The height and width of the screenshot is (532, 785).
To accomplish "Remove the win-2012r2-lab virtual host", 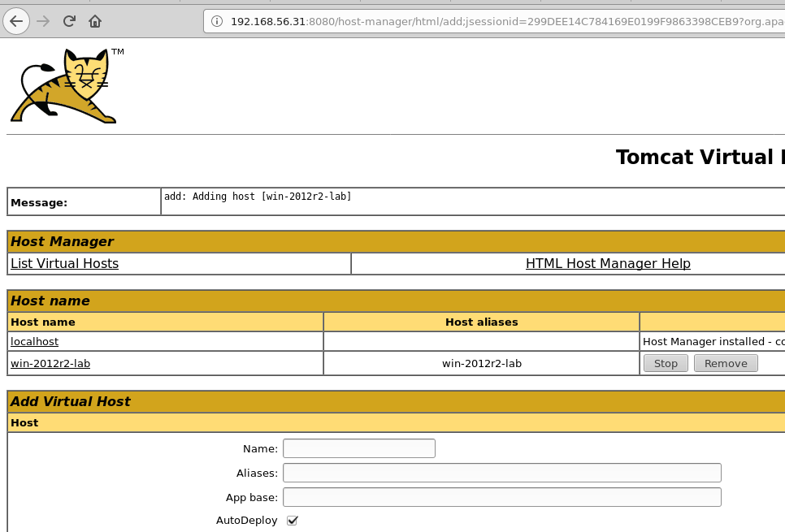I will (x=726, y=363).
